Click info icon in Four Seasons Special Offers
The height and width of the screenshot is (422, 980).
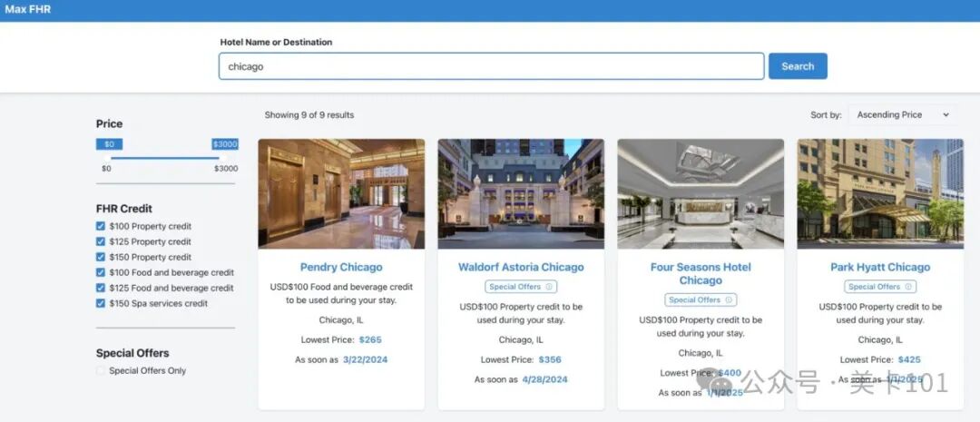click(x=728, y=300)
